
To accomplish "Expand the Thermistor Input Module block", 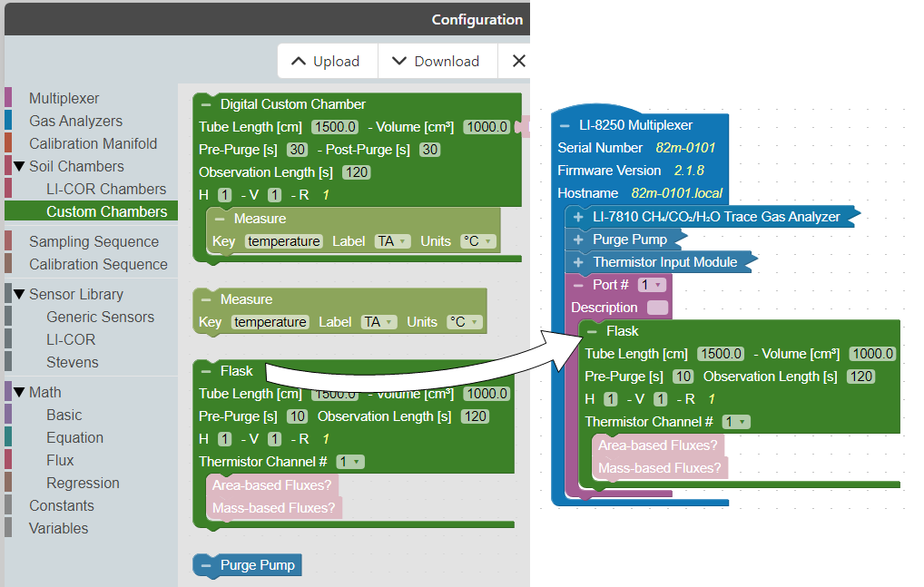I will point(578,262).
